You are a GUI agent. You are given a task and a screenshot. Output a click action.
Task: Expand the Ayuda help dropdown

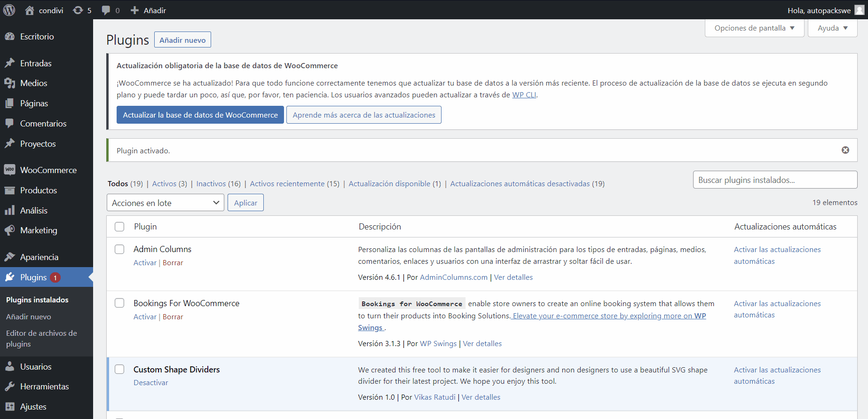pyautogui.click(x=832, y=28)
